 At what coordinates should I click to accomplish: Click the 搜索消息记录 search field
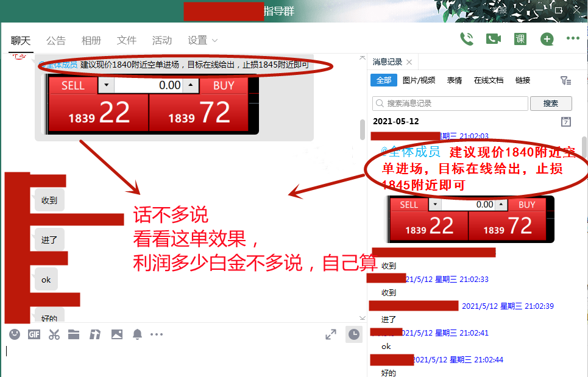pos(450,104)
